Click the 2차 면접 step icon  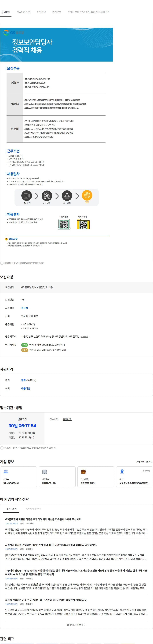67,195
